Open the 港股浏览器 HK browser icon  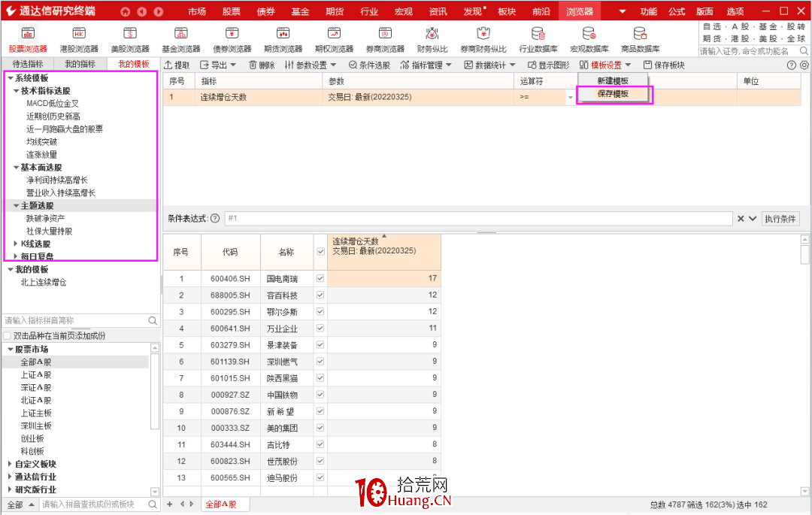pos(79,39)
